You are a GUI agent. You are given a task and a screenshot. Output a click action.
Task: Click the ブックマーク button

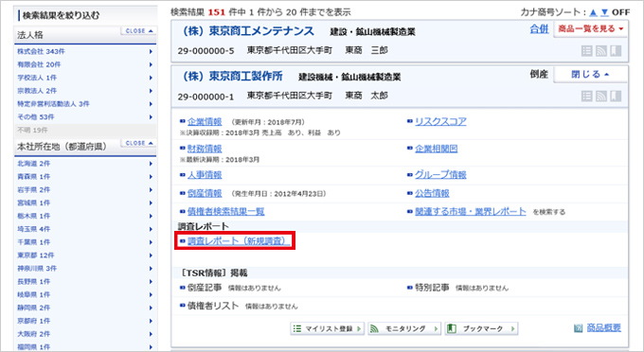tap(481, 329)
